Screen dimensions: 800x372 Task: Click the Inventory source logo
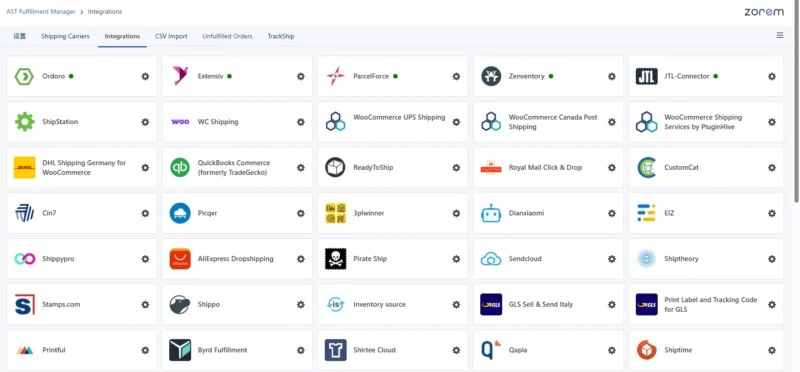click(x=335, y=305)
